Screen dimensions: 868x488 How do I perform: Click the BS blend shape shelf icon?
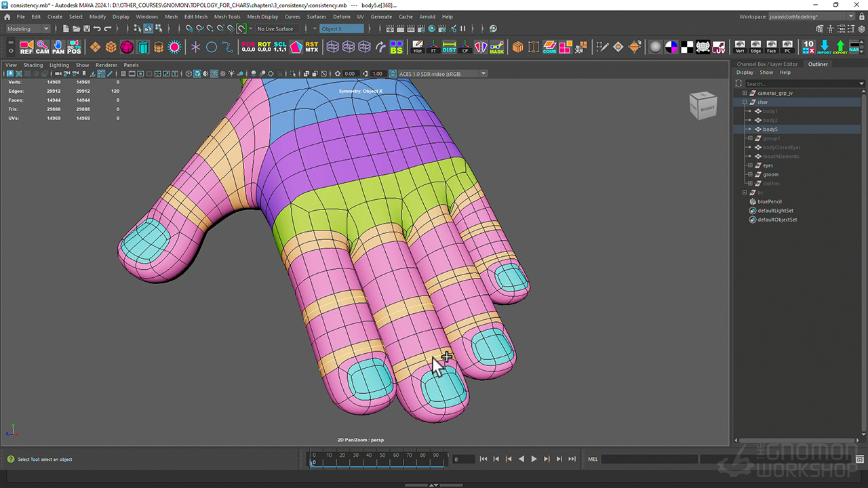[396, 47]
